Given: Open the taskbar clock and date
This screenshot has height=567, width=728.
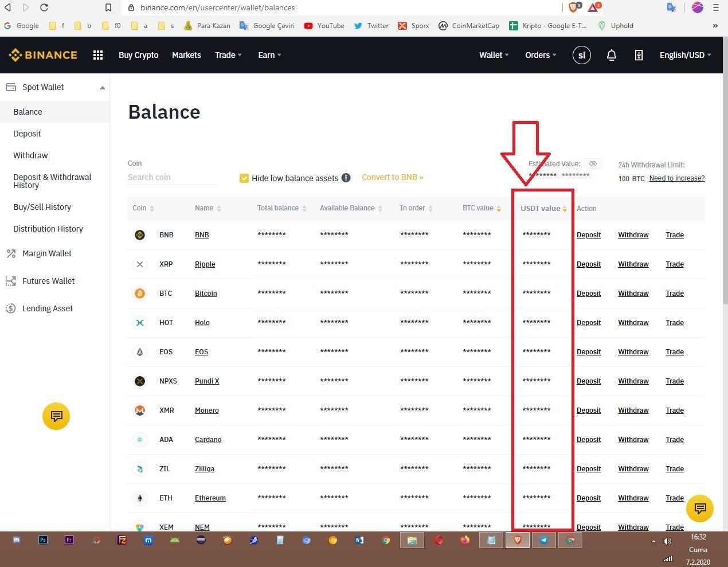Looking at the screenshot, I should (x=698, y=549).
